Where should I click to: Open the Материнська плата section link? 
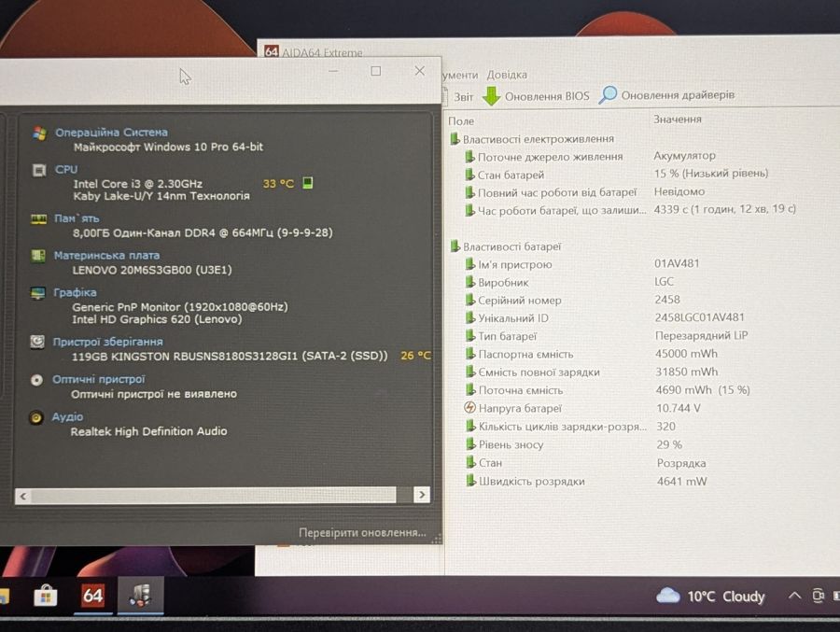tap(106, 256)
